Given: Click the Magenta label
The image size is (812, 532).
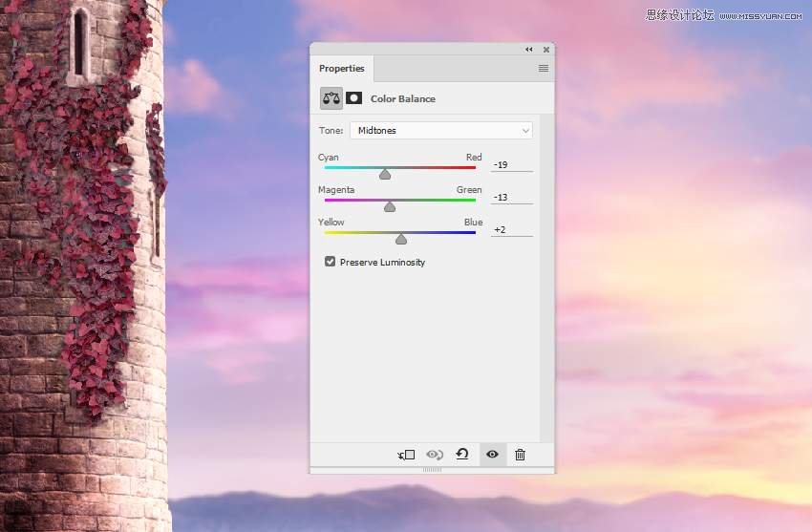Looking at the screenshot, I should 336,190.
